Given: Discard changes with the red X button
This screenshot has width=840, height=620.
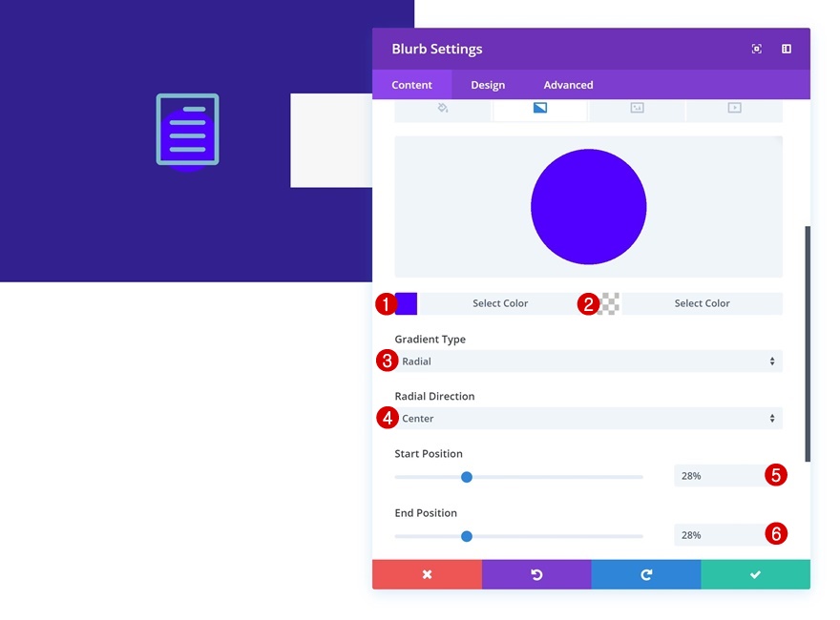Looking at the screenshot, I should click(x=427, y=574).
